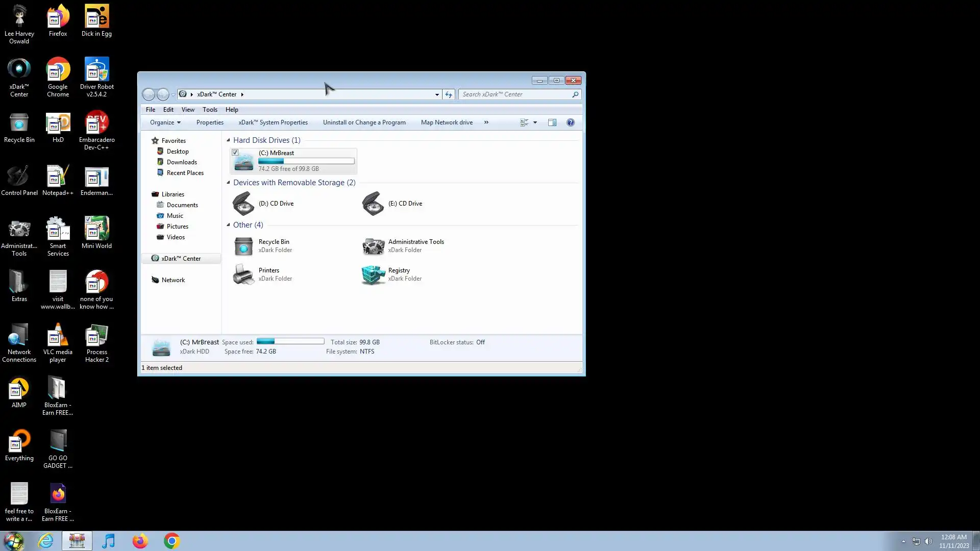Click Uninstall or Change a Program

coord(364,122)
